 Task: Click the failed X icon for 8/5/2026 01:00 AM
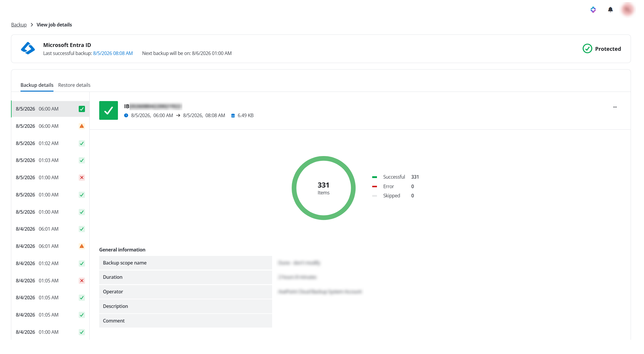pos(82,178)
